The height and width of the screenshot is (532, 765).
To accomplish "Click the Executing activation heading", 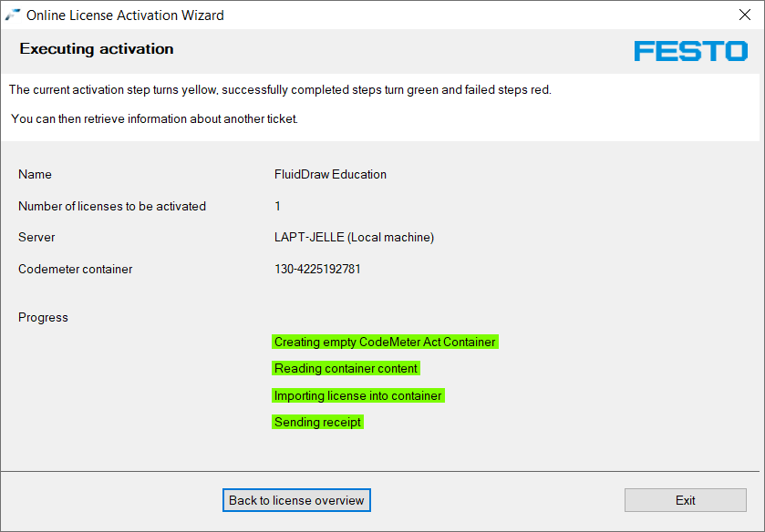I will 97,49.
